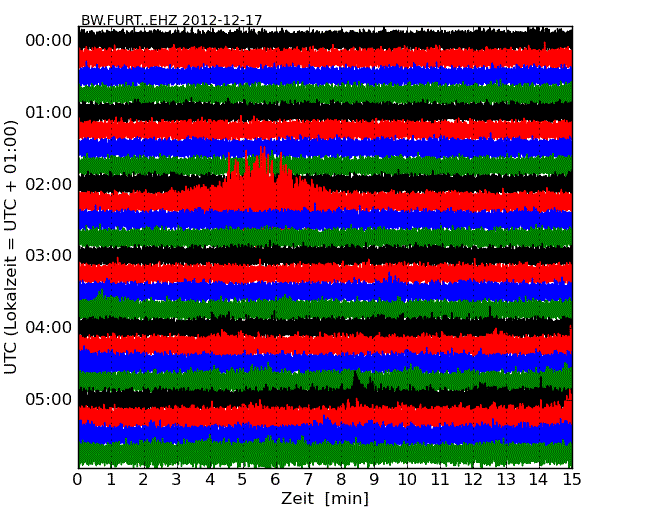Viewport: 650px width, 520px height.
Task: Click the x-axis tick label "8"
Action: pyautogui.click(x=341, y=480)
